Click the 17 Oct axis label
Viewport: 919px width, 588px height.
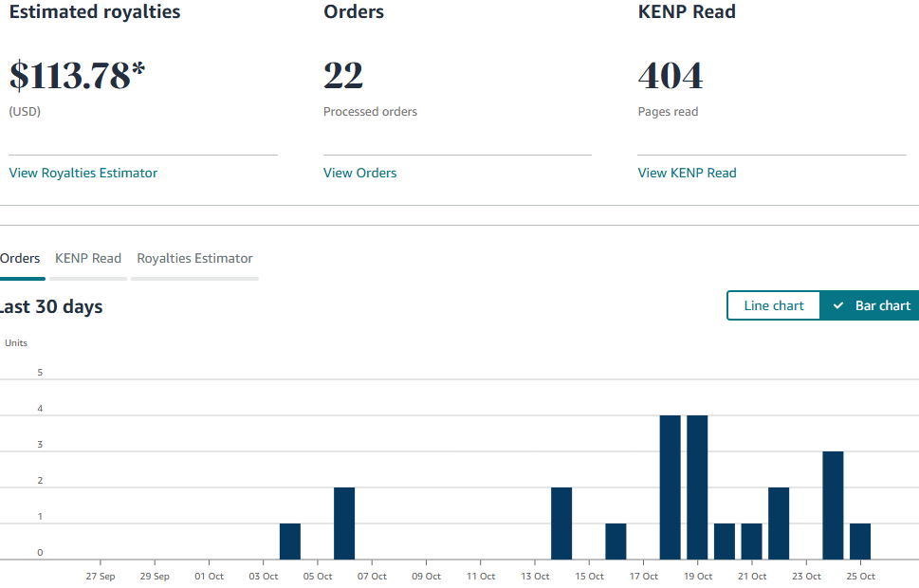click(x=644, y=577)
